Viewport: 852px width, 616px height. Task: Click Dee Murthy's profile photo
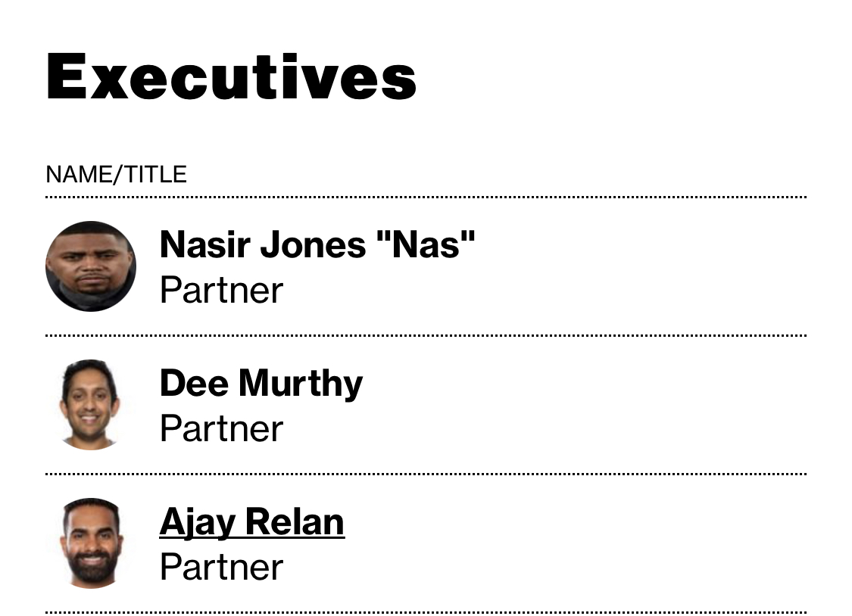click(91, 404)
